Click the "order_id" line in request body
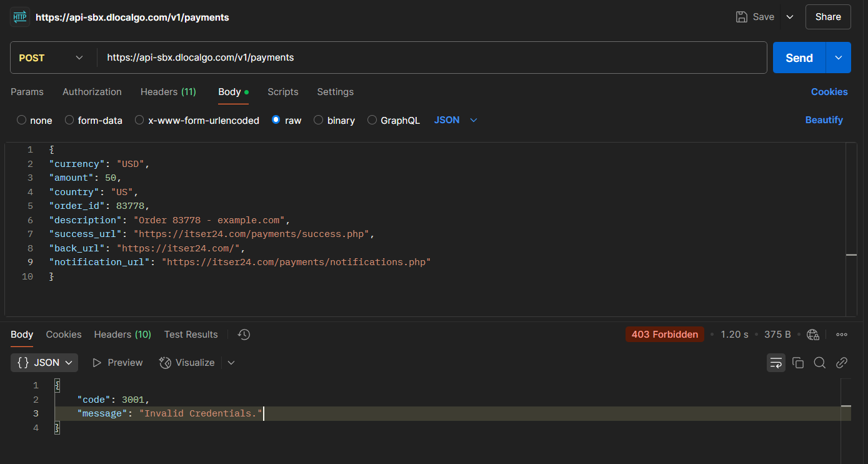 (x=100, y=206)
